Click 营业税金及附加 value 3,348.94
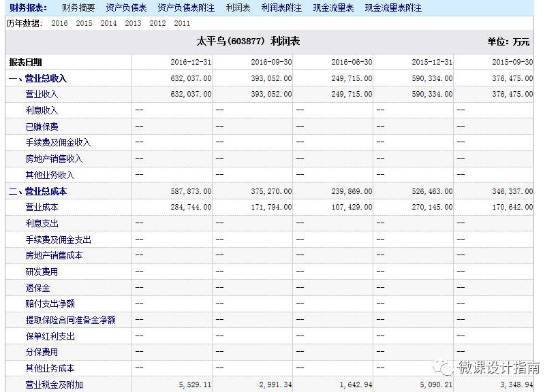 pos(516,385)
